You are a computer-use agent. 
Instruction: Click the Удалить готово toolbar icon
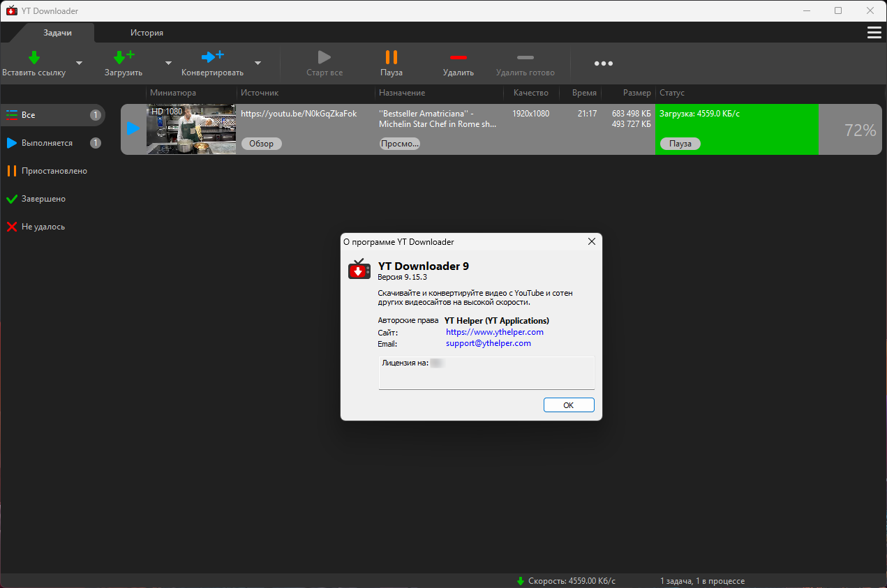coord(526,57)
